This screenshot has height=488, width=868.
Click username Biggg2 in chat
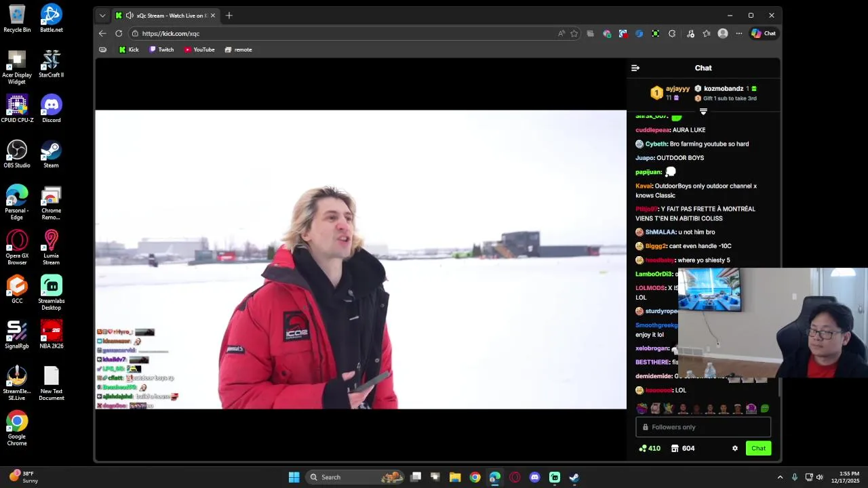[x=656, y=246]
